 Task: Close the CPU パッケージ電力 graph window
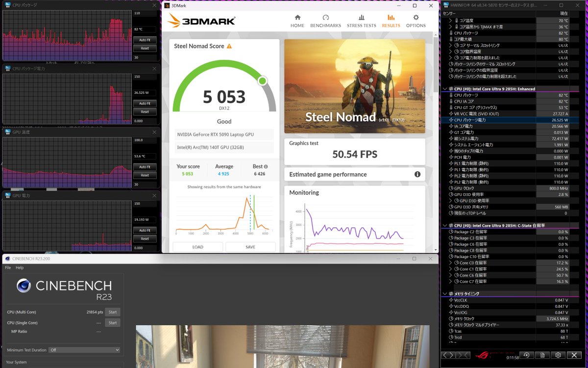pos(155,69)
